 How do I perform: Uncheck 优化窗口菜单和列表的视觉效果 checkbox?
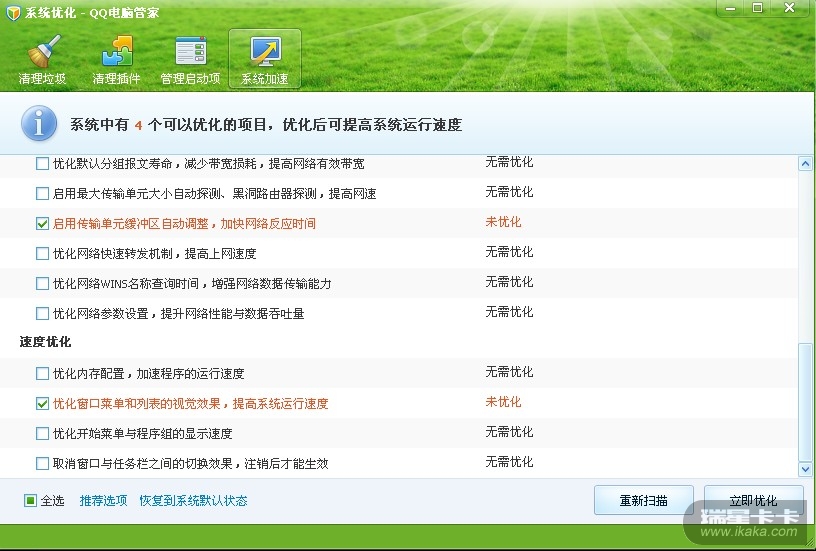point(42,404)
